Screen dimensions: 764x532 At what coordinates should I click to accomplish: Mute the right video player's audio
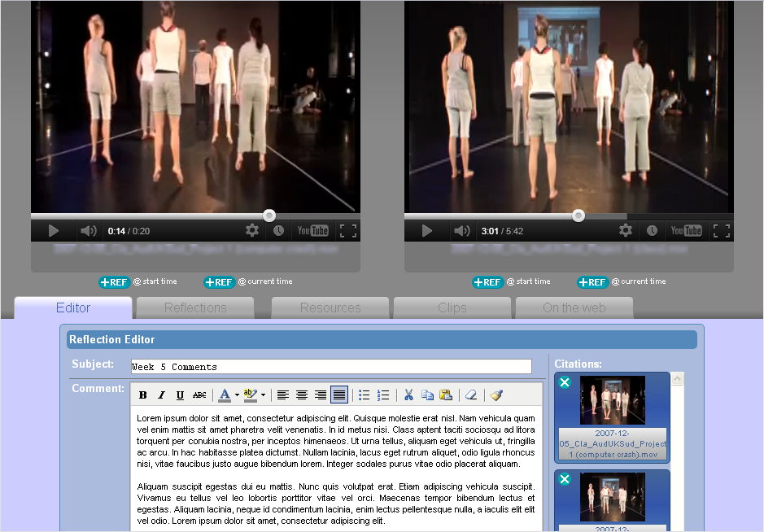[x=462, y=230]
